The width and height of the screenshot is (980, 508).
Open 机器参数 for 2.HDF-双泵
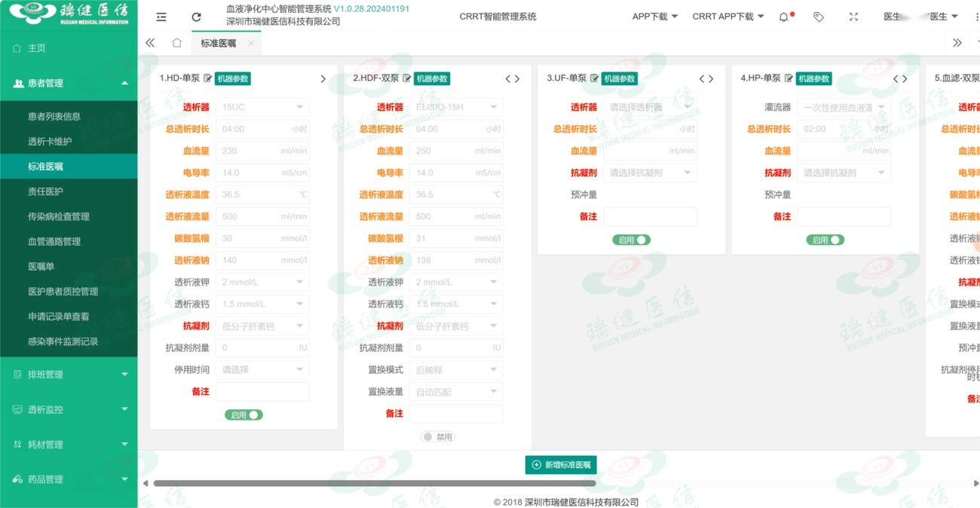tap(432, 78)
